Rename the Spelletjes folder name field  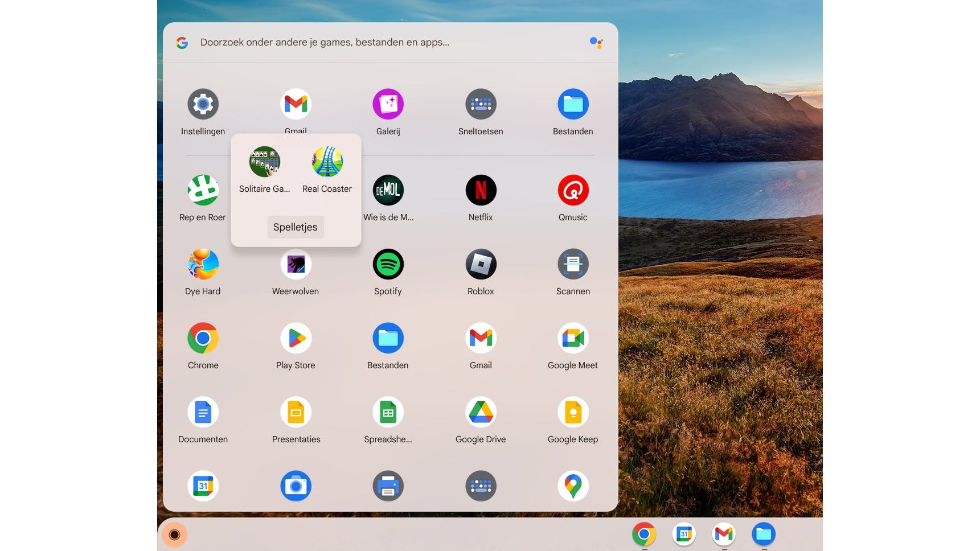tap(296, 227)
